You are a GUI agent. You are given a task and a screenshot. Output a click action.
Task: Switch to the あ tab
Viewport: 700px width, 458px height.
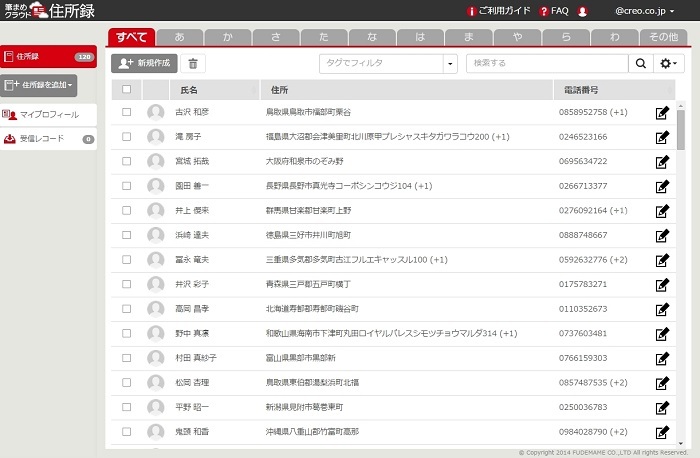point(180,37)
